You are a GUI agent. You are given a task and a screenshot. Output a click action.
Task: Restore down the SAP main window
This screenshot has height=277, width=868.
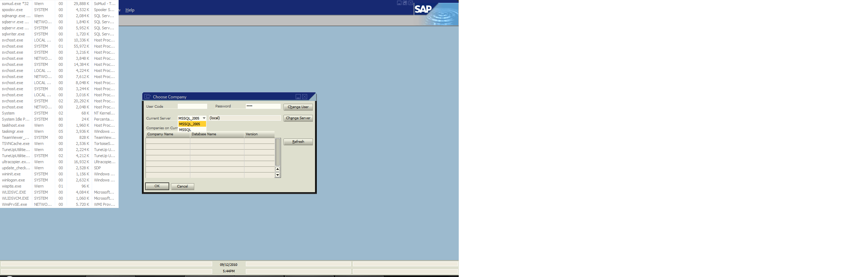pyautogui.click(x=405, y=3)
